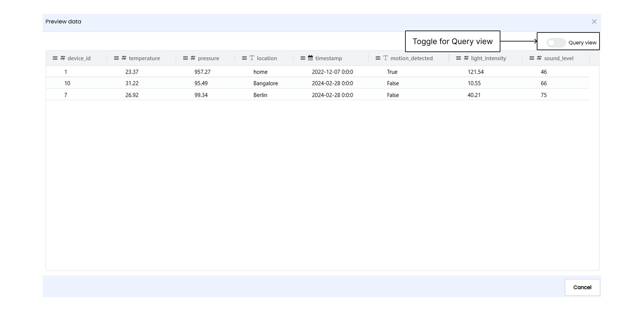Select the device_id cell 7
Viewport: 644px width, 311px height.
point(66,95)
